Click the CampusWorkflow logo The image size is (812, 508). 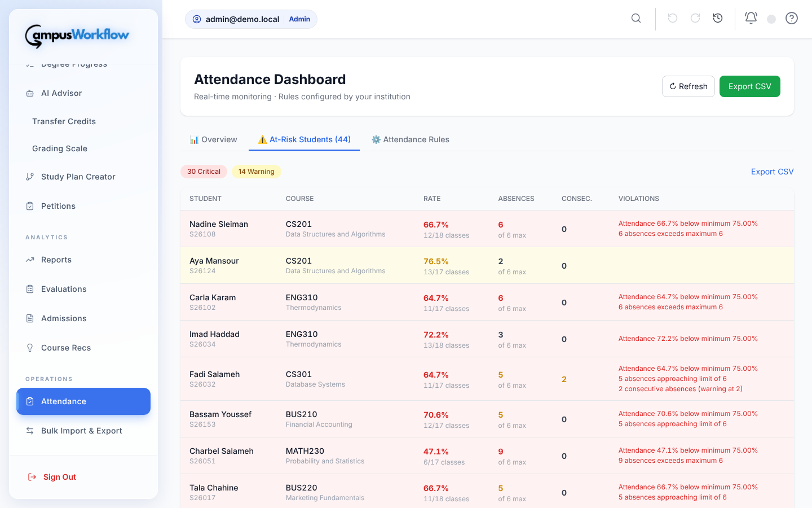tap(77, 36)
